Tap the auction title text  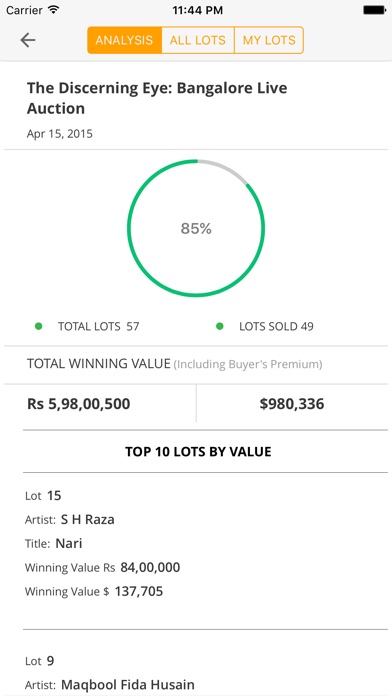(157, 98)
